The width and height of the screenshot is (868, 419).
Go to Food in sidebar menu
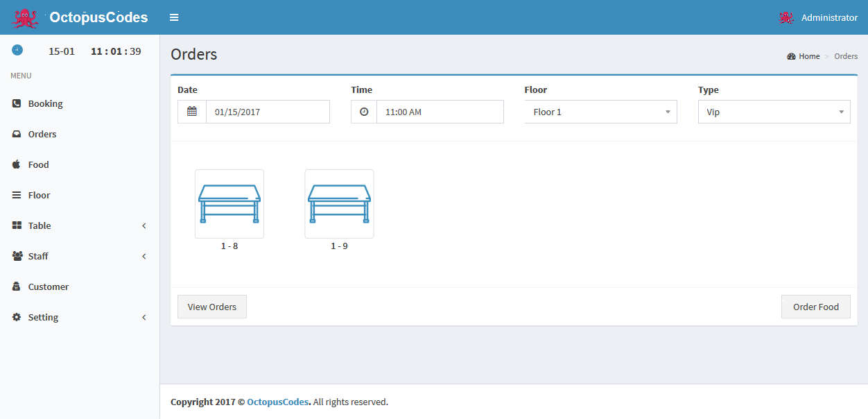[38, 164]
